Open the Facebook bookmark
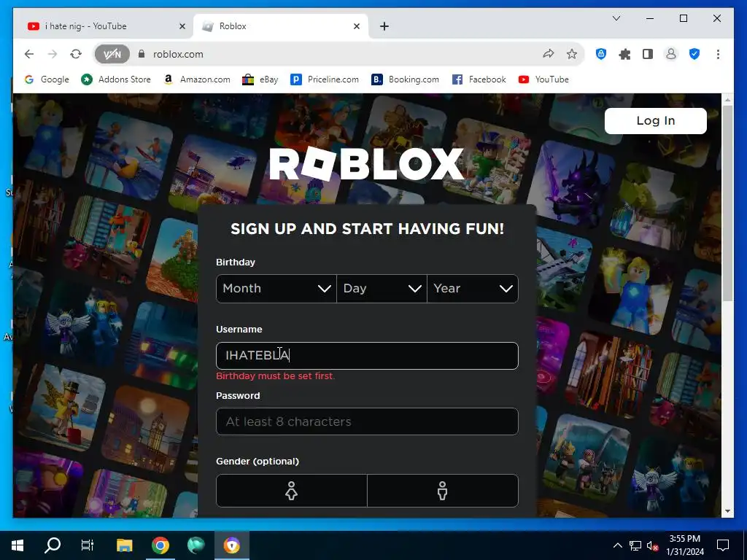Viewport: 747px width, 560px height. (x=479, y=79)
